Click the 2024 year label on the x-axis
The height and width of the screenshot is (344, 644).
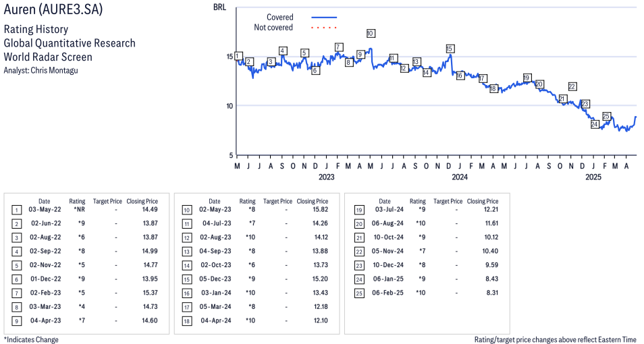click(x=460, y=177)
